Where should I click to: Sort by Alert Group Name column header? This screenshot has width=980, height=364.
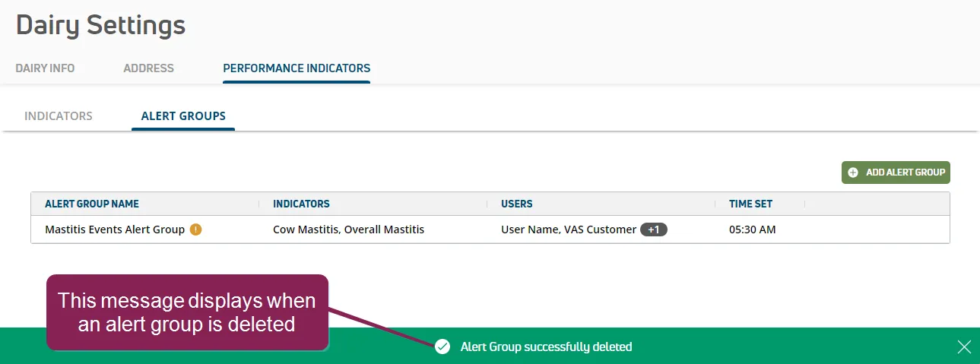tap(92, 204)
